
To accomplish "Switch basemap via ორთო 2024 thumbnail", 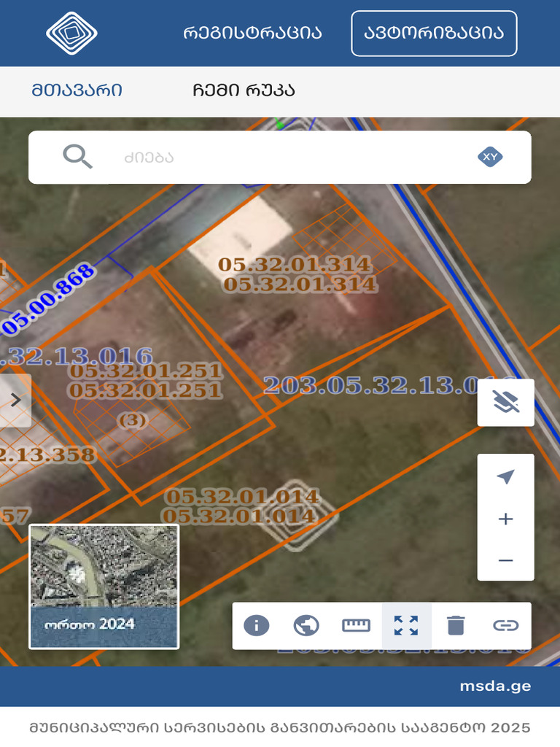I will [104, 587].
